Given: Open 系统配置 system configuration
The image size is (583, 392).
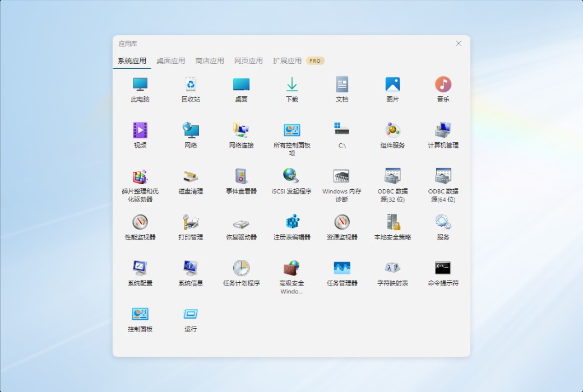Looking at the screenshot, I should (140, 268).
